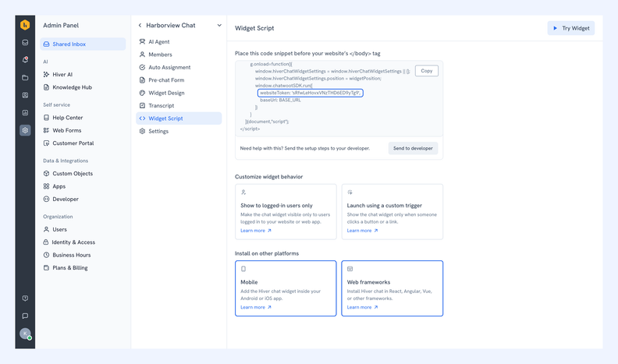Open Identity & Access
Image resolution: width=618 pixels, height=364 pixels.
69,242
